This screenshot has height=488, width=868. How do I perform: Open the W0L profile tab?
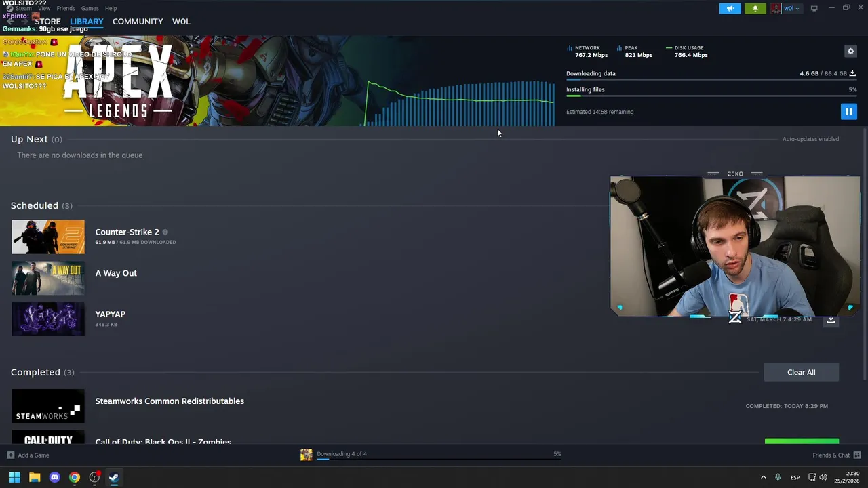[181, 22]
